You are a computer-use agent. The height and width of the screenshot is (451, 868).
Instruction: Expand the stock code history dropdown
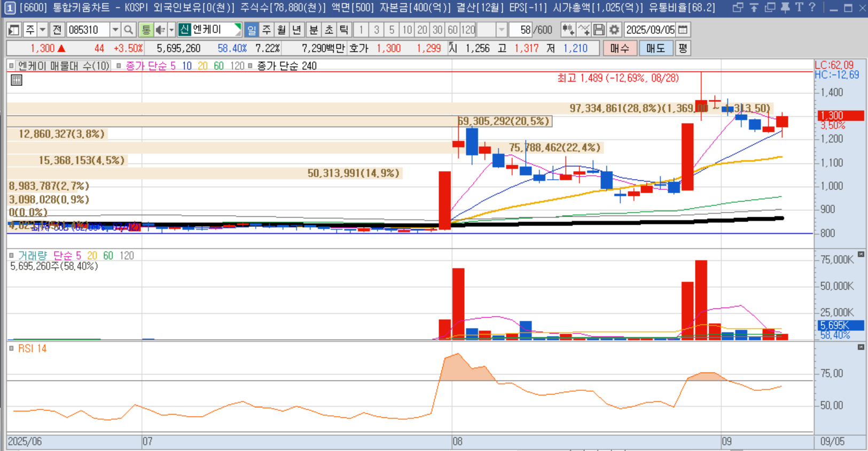(x=115, y=30)
